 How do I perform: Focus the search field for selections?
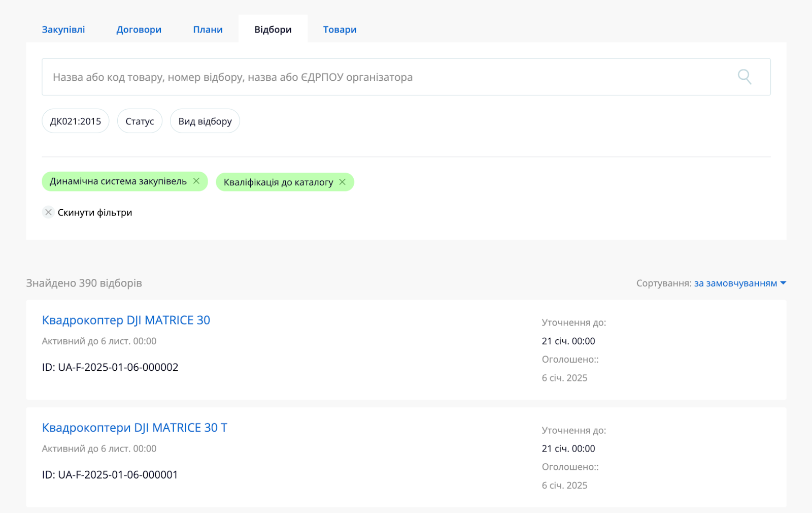pyautogui.click(x=386, y=77)
